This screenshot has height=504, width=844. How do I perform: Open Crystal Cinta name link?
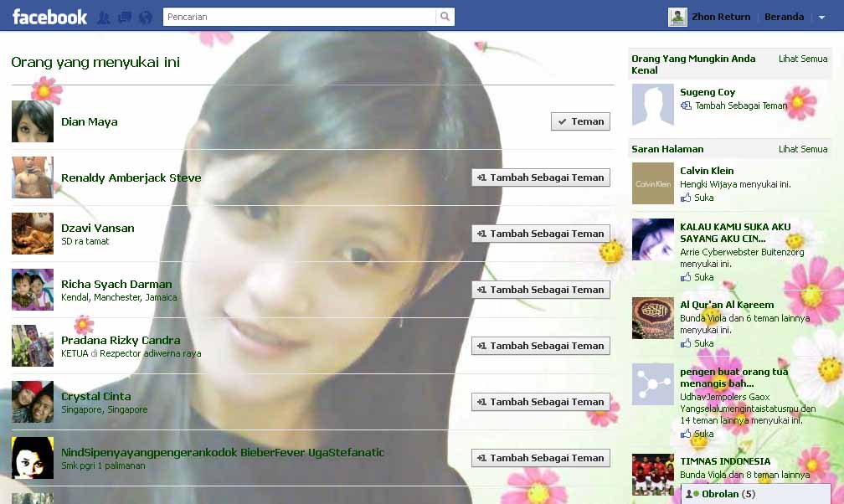coord(95,396)
